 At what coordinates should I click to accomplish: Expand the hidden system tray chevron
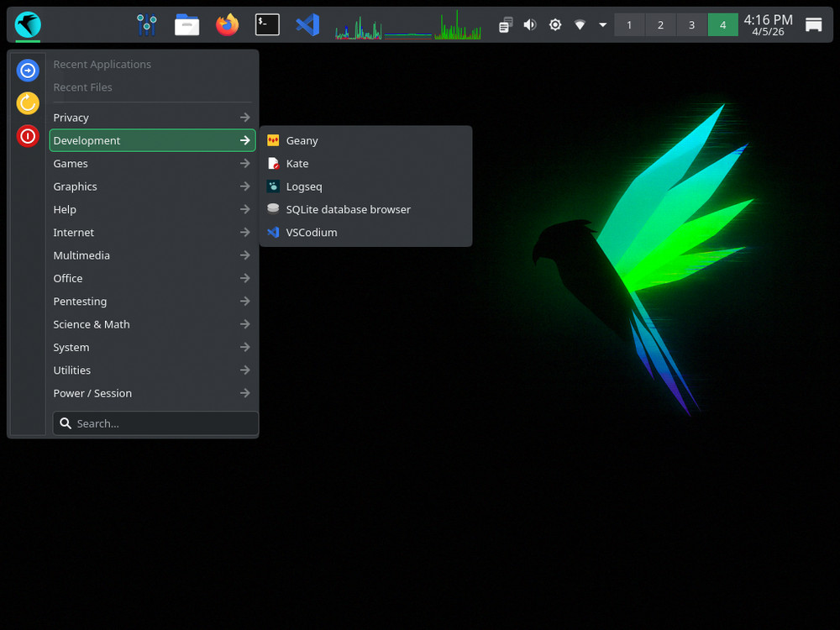(x=602, y=24)
